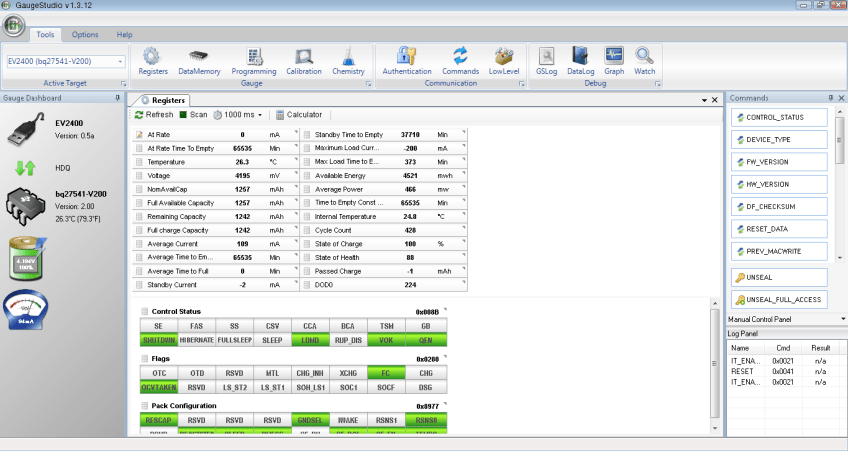848x451 pixels.
Task: Toggle the Control Status section checkbox
Action: point(145,311)
